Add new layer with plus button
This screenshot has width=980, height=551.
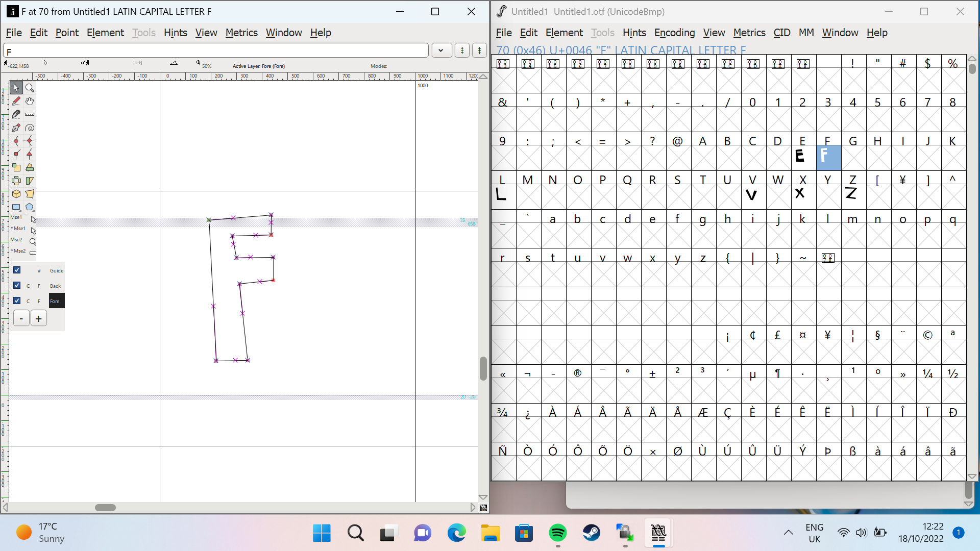tap(39, 318)
